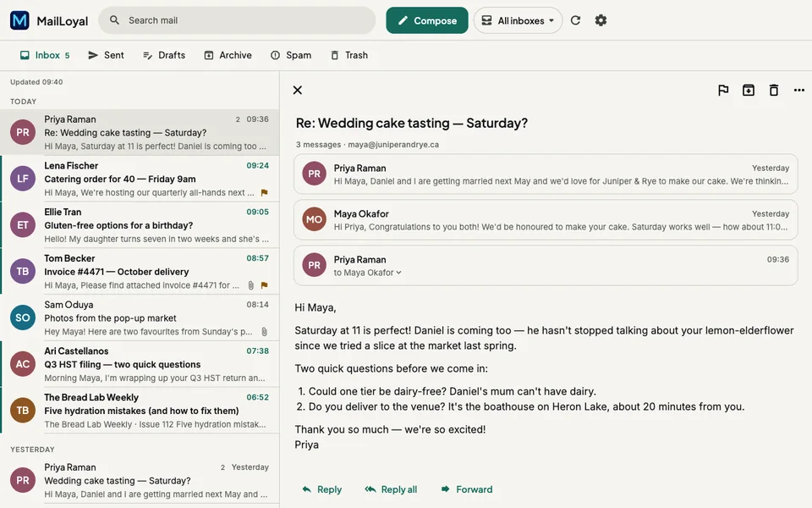This screenshot has width=812, height=508.
Task: Forward the wedding cake email
Action: [467, 489]
